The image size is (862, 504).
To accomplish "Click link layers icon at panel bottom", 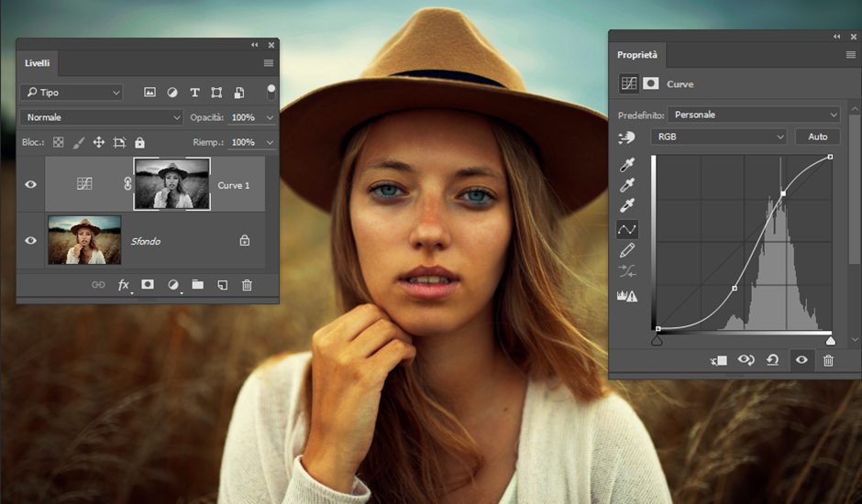I will click(x=98, y=285).
